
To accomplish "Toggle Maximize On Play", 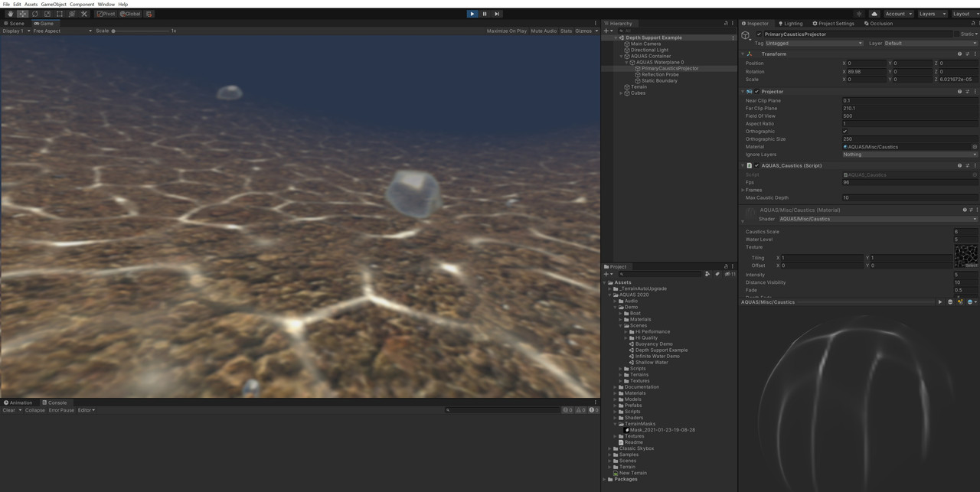I will tap(507, 31).
